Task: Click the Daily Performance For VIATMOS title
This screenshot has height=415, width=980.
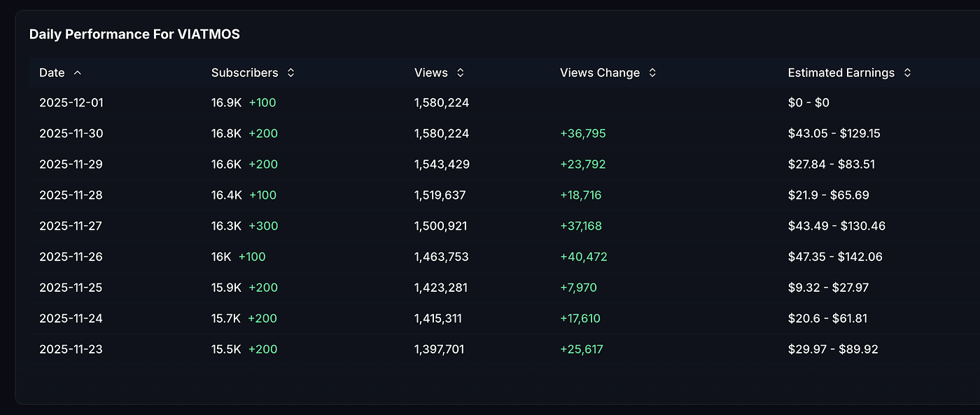Action: pyautogui.click(x=134, y=34)
